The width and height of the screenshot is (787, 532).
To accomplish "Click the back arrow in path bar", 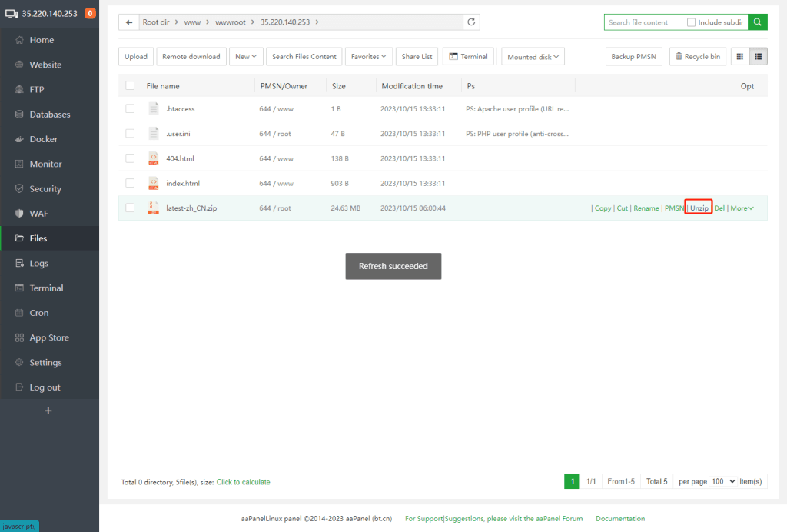I will pos(129,22).
